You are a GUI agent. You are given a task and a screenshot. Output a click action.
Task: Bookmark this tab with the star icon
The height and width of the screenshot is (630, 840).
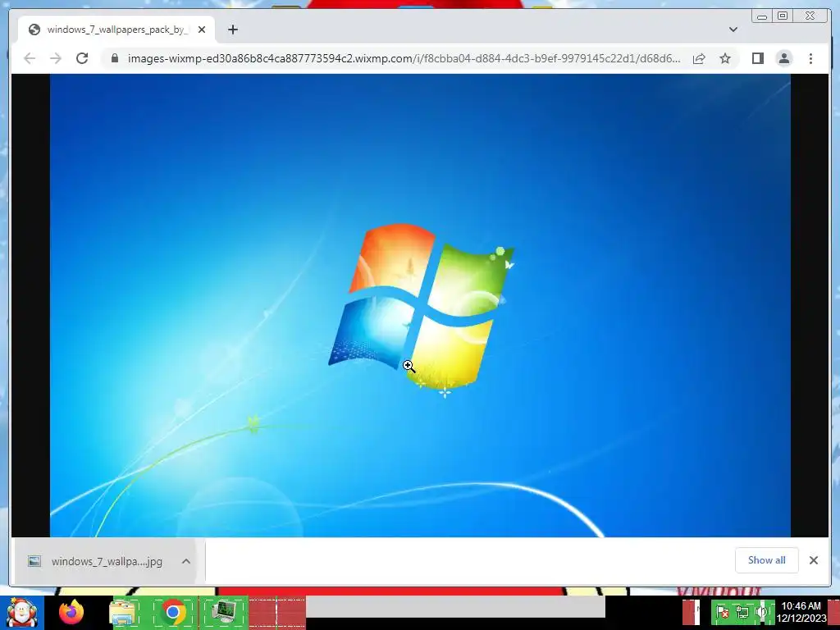(725, 58)
